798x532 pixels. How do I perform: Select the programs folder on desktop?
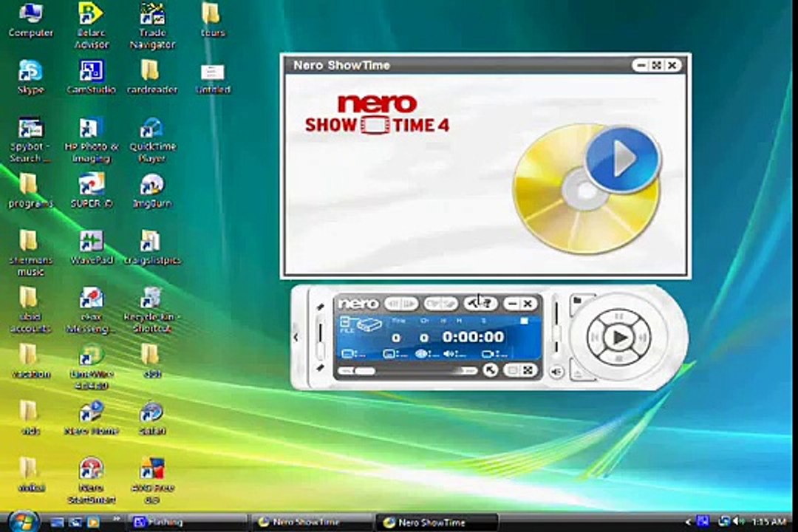coord(30,191)
